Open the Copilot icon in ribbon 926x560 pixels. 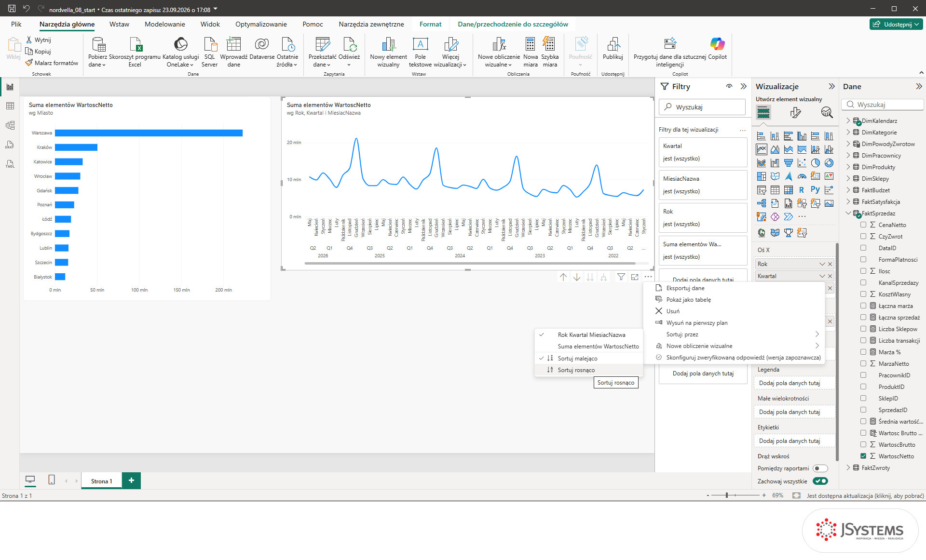[717, 44]
